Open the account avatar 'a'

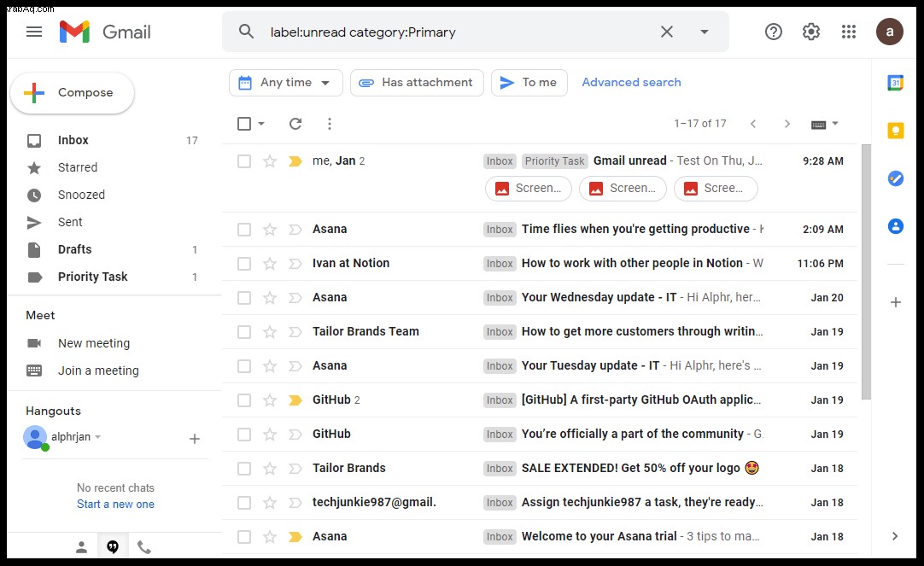point(889,32)
